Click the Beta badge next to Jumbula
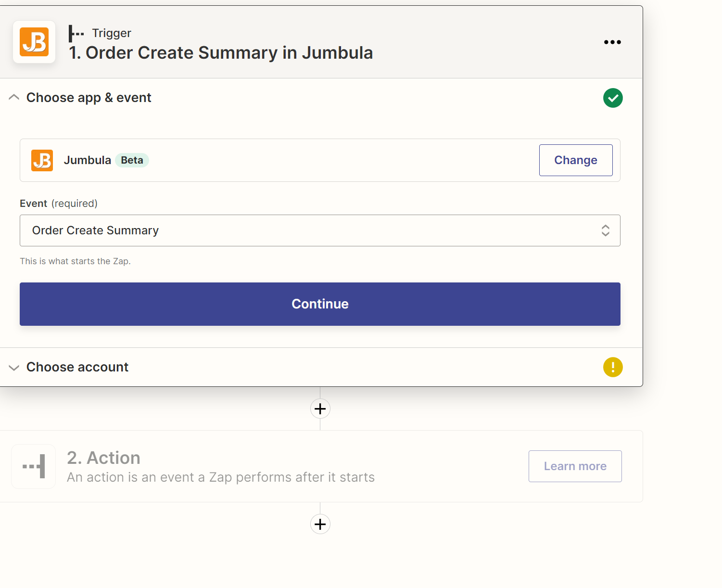This screenshot has height=588, width=722. click(132, 160)
